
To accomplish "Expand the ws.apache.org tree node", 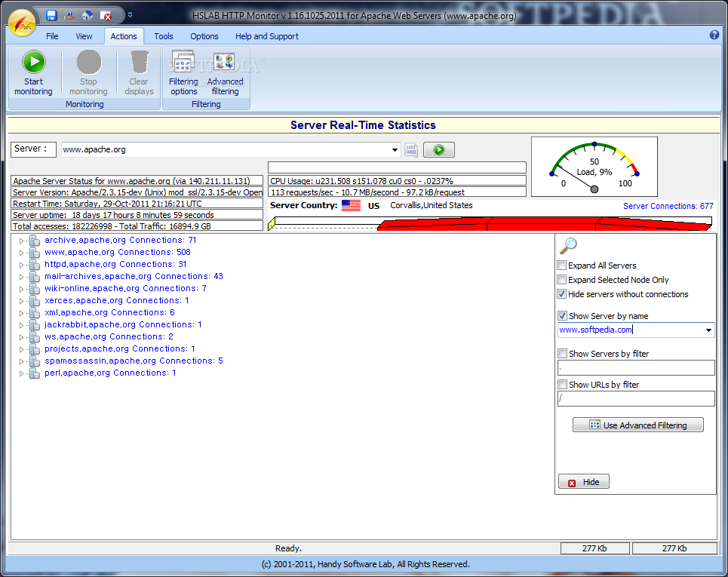I will coord(21,337).
